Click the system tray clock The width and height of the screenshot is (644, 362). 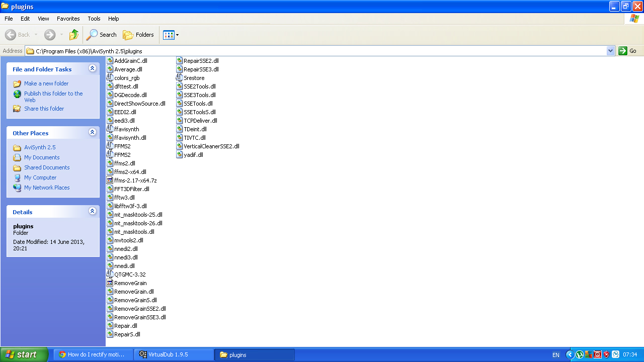tap(630, 354)
